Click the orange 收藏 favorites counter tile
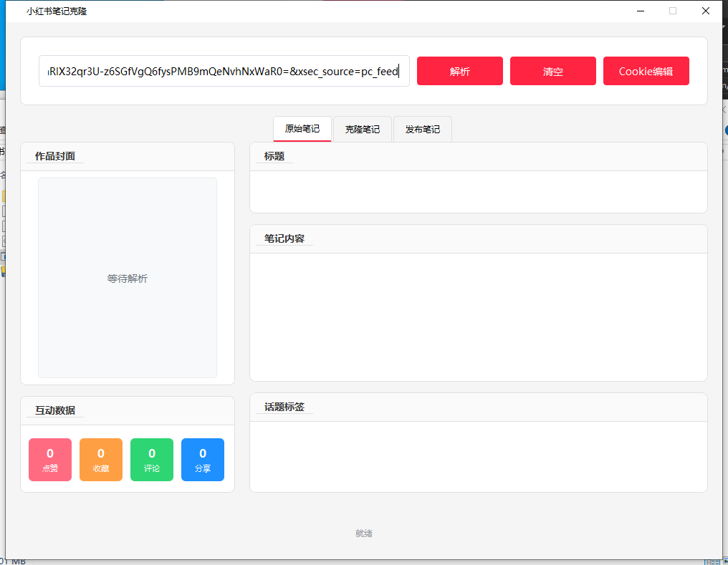The width and height of the screenshot is (728, 565). (100, 459)
